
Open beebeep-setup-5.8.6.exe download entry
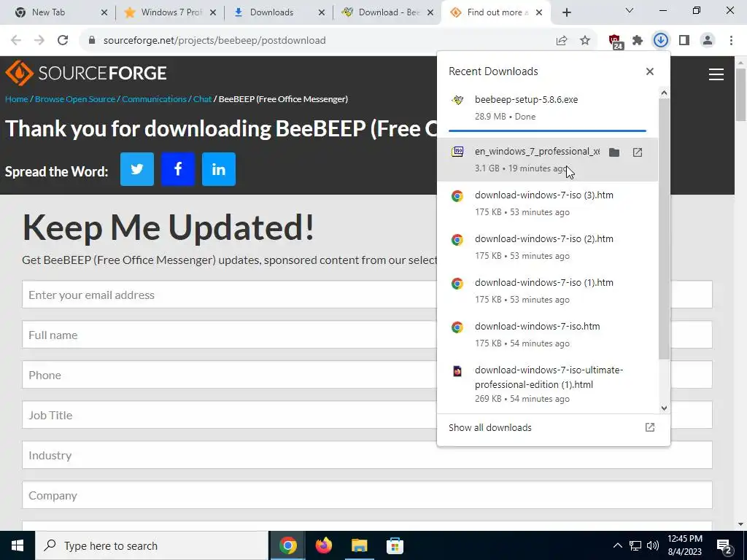pyautogui.click(x=547, y=108)
